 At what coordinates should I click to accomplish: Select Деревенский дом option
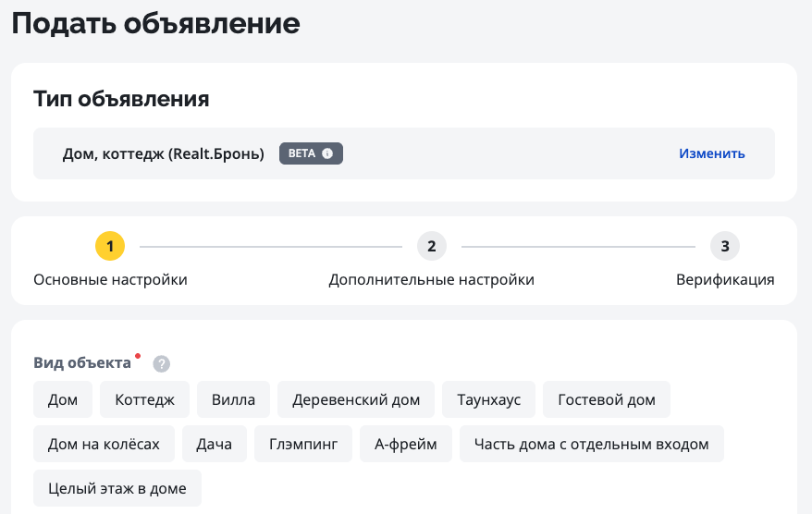tap(356, 399)
